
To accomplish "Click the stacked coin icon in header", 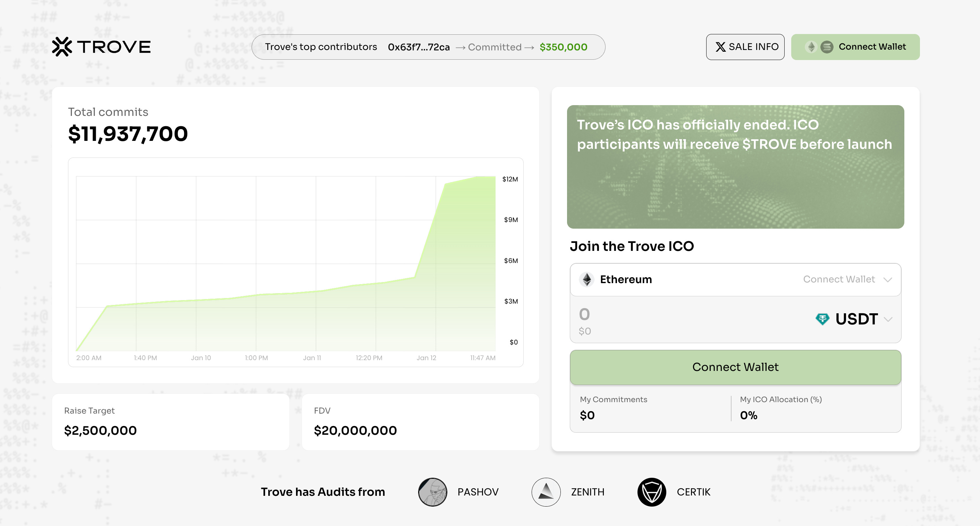I will [x=827, y=47].
